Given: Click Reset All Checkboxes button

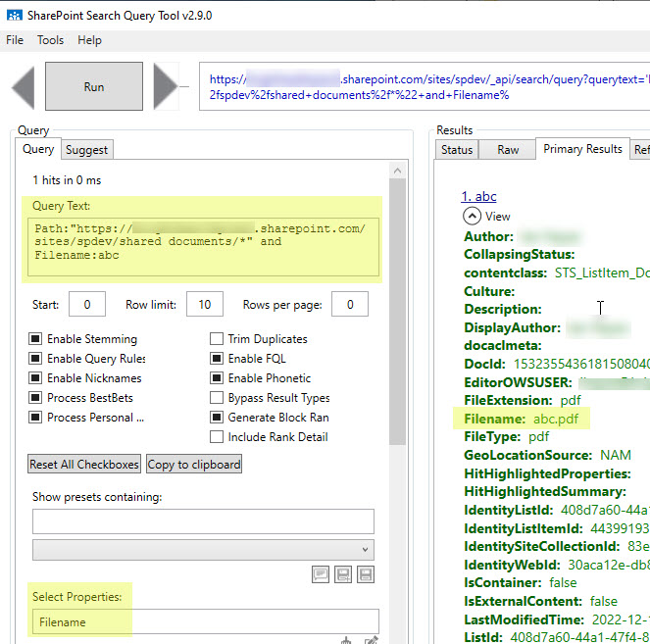Looking at the screenshot, I should (x=84, y=465).
